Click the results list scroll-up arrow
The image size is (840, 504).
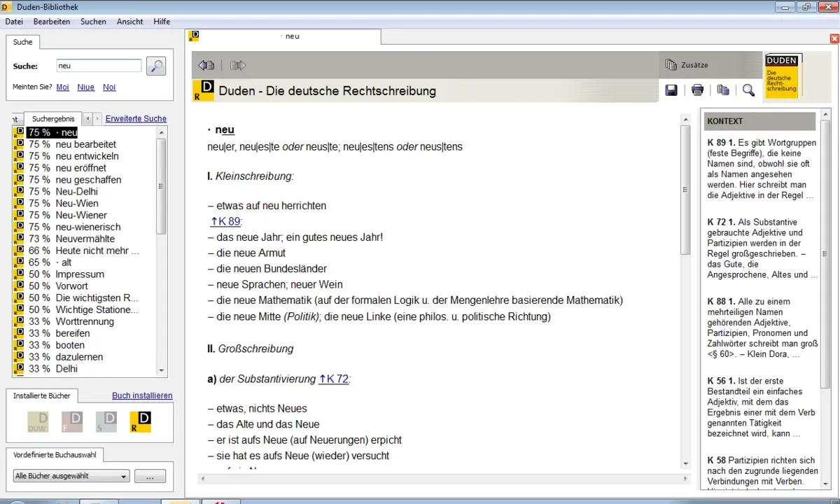click(x=162, y=132)
